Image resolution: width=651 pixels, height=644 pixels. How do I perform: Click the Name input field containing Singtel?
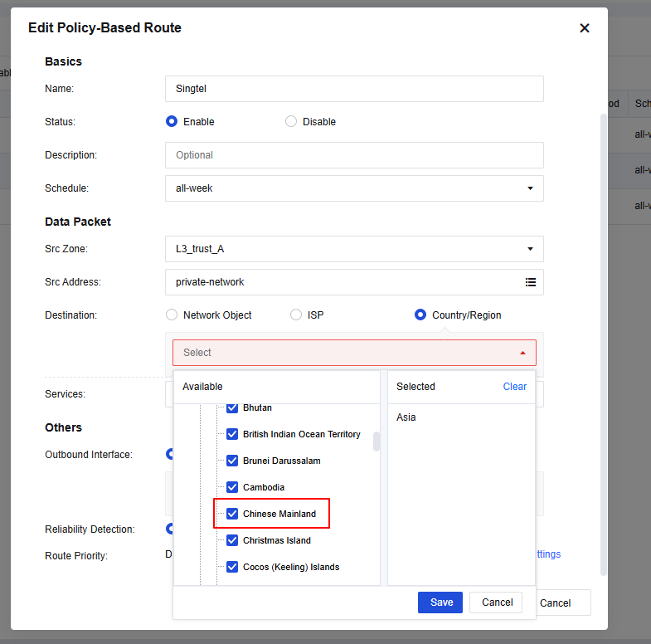[354, 89]
